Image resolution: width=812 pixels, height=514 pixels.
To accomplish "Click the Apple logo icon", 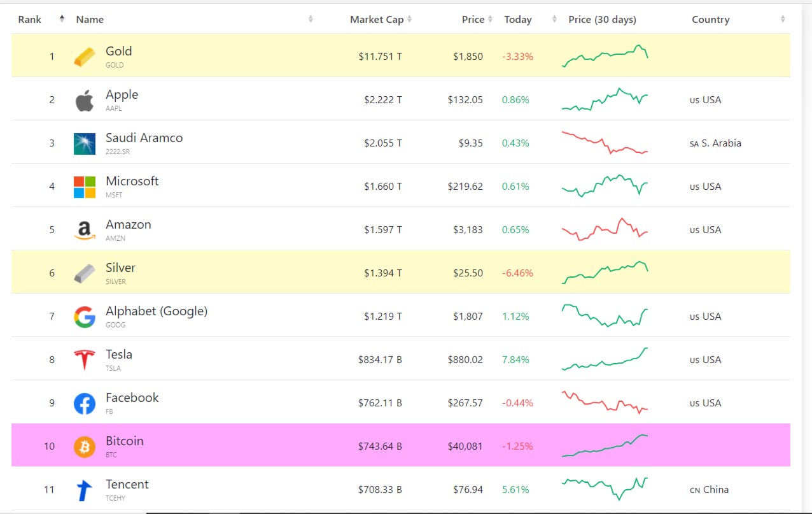I will tap(85, 100).
